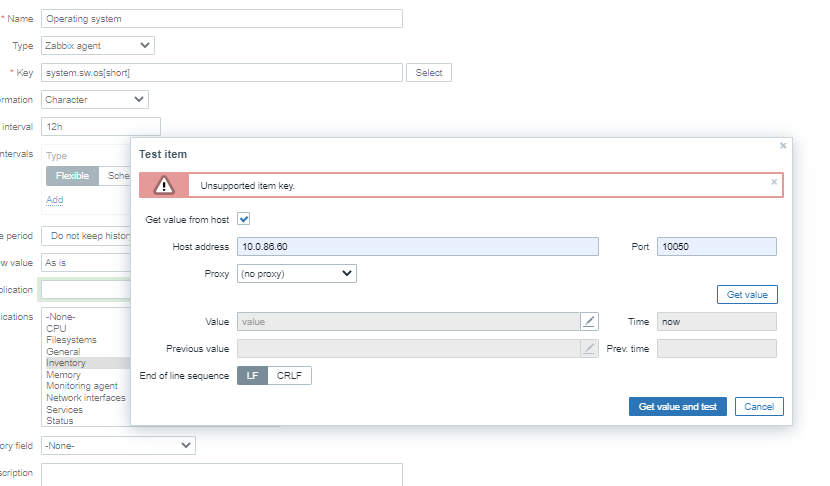Dismiss the Unsupported item key error

click(773, 182)
